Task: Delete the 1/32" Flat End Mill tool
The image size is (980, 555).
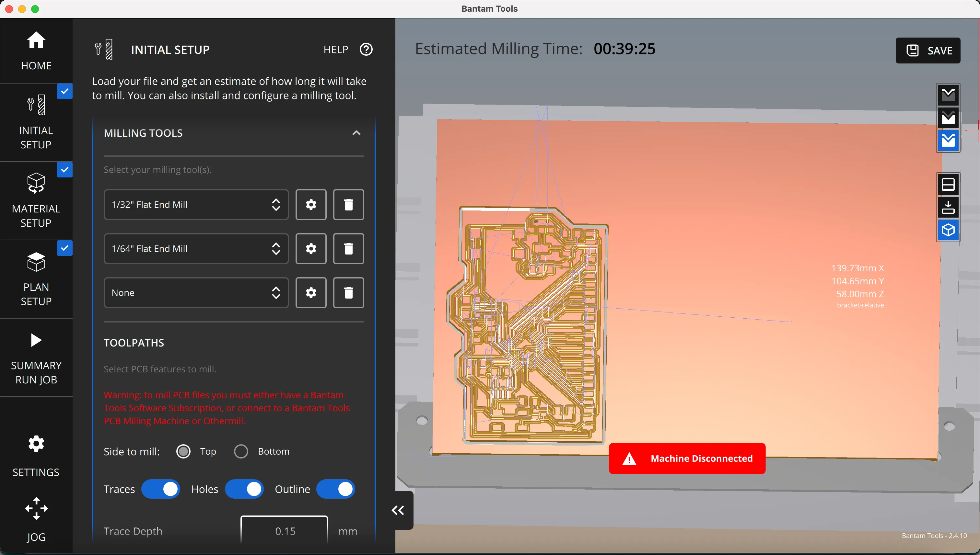Action: pyautogui.click(x=348, y=205)
